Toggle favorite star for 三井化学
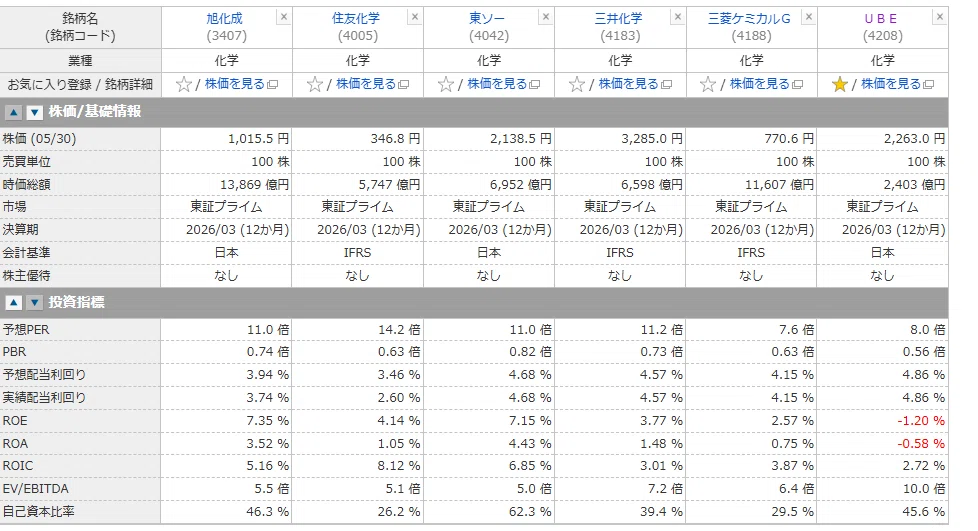Screen dimensions: 978x531 [x=577, y=84]
